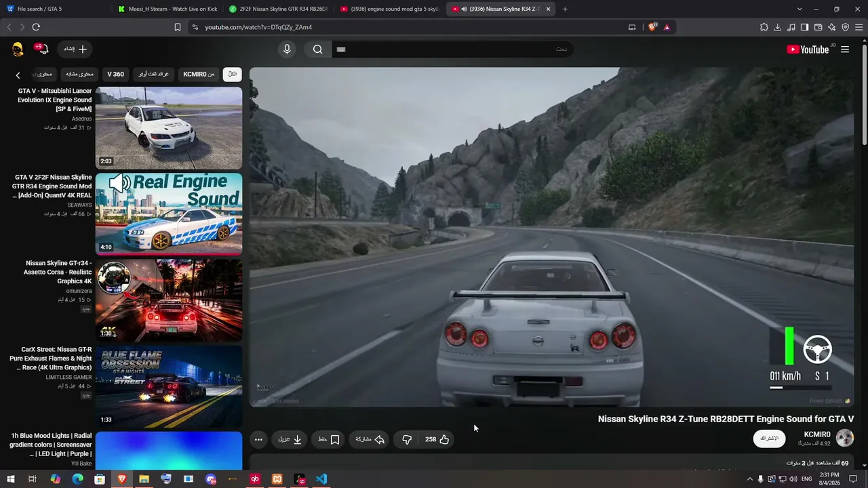Launch Microsoft Edge from the taskbar
This screenshot has height=488, width=868.
point(77,479)
